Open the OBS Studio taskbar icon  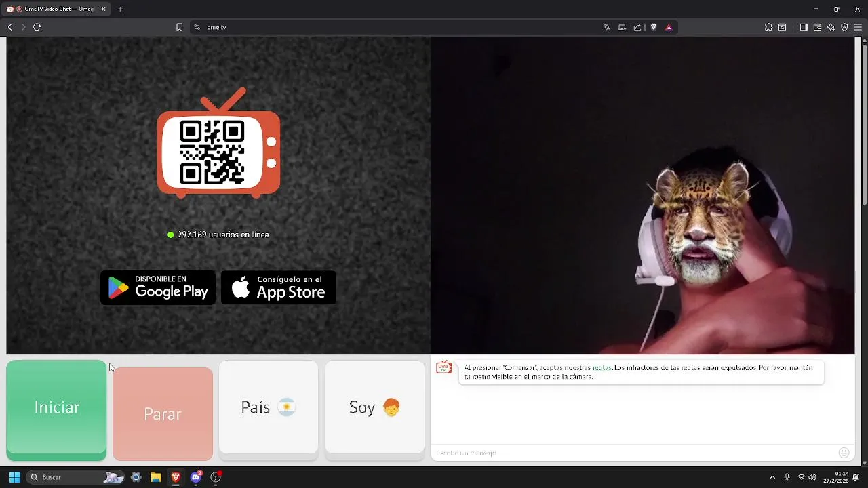pos(216,477)
